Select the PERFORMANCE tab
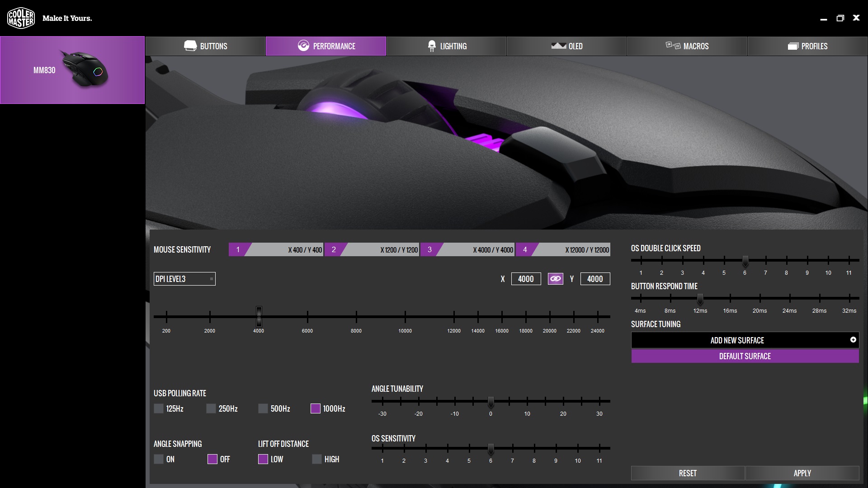Screen dimensions: 868x488 click(326, 46)
